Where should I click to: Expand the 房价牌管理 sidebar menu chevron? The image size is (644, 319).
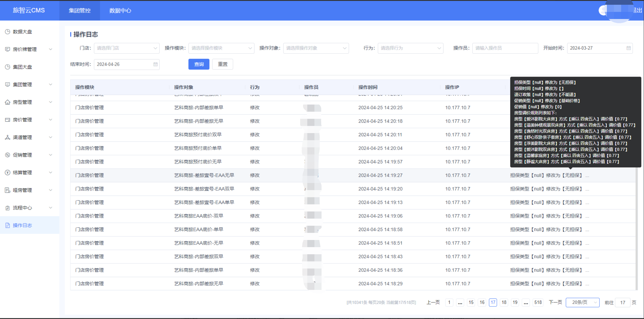tap(51, 49)
